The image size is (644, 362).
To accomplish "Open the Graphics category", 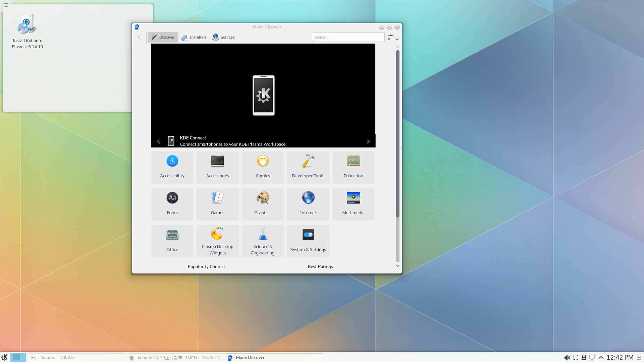I will [x=263, y=204].
